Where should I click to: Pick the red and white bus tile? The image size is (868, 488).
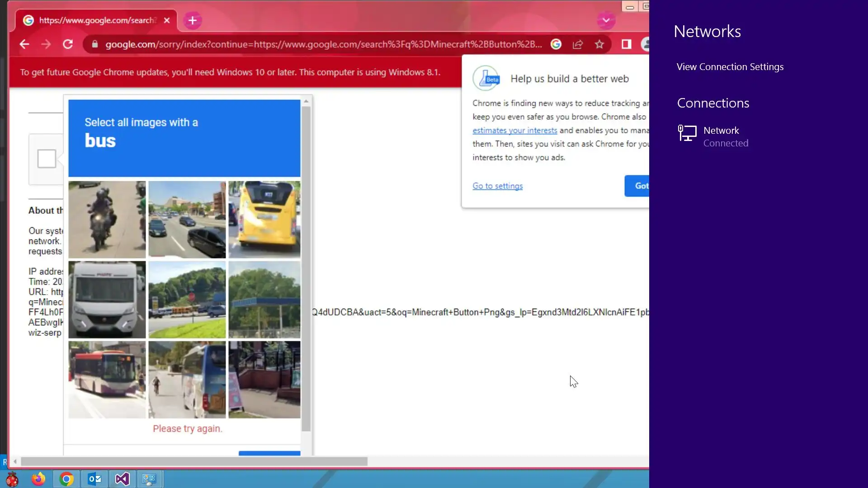pos(107,380)
